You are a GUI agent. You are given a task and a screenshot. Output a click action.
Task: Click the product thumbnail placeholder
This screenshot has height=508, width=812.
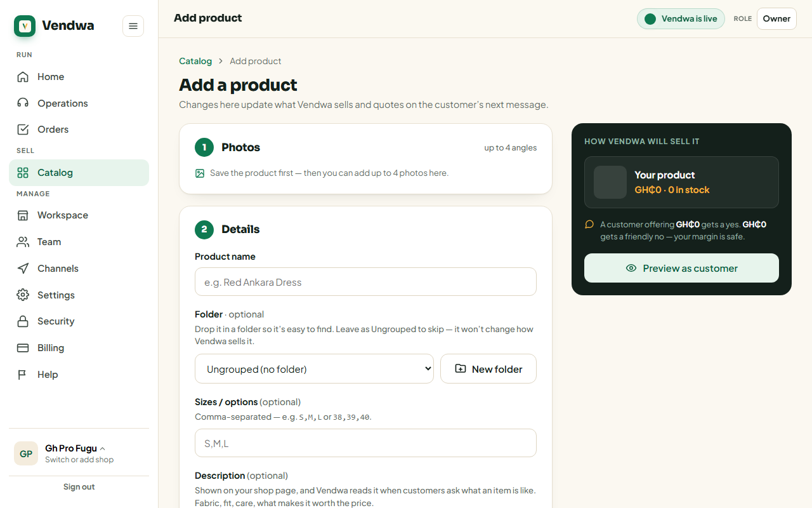610,182
